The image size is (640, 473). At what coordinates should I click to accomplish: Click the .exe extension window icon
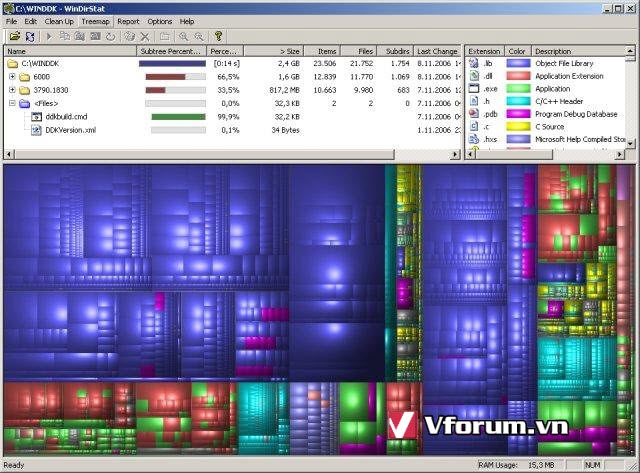coord(473,89)
